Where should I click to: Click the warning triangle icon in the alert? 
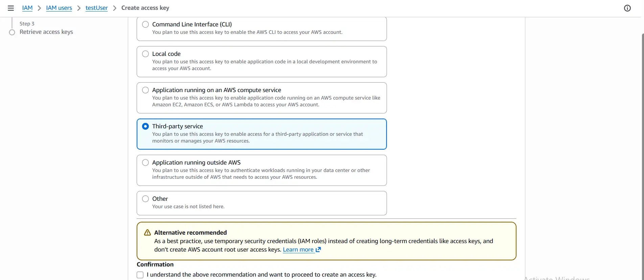click(x=147, y=233)
